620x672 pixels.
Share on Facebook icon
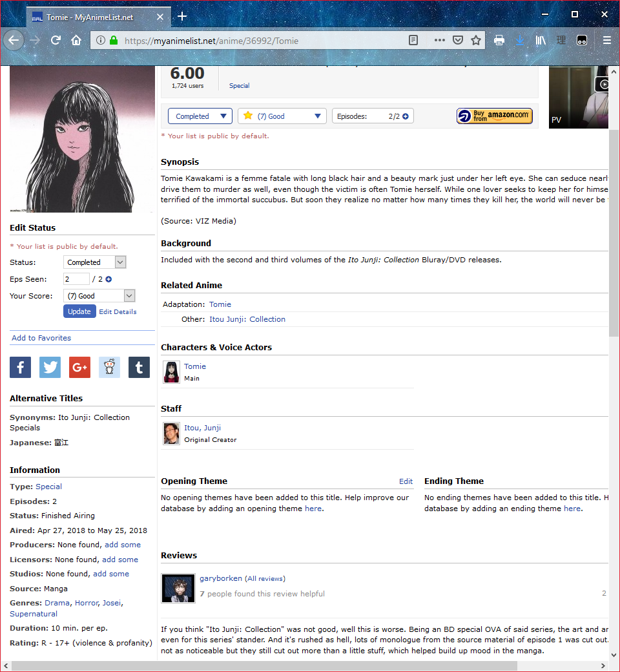tap(21, 367)
